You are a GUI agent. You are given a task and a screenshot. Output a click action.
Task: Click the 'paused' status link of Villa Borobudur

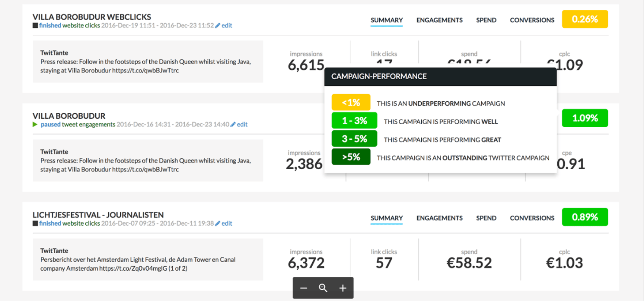tap(50, 125)
